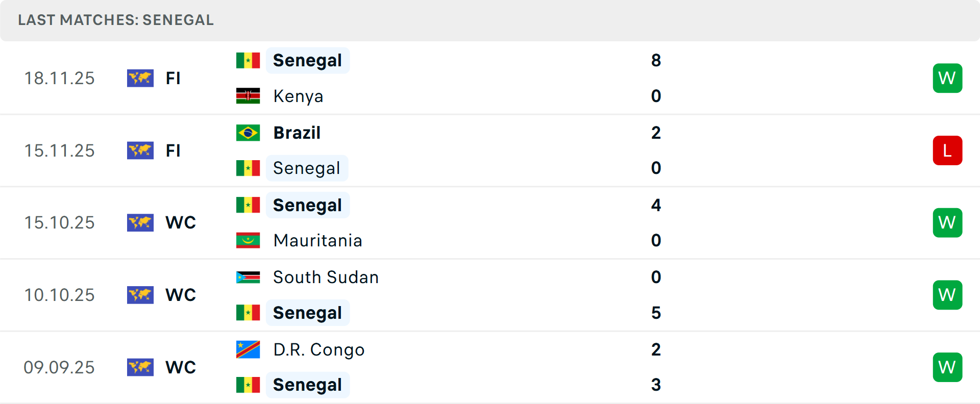Open the Brazil team link
Image resolution: width=980 pixels, height=404 pixels.
click(297, 133)
